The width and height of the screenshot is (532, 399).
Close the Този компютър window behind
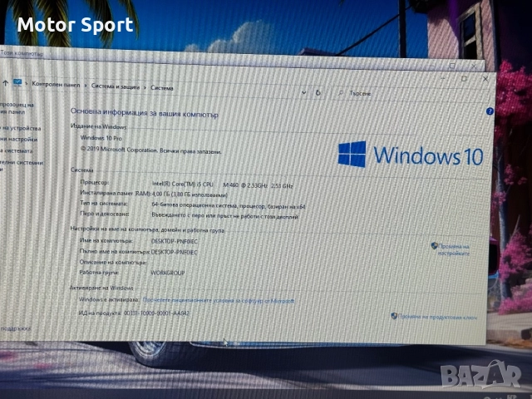pos(474,66)
